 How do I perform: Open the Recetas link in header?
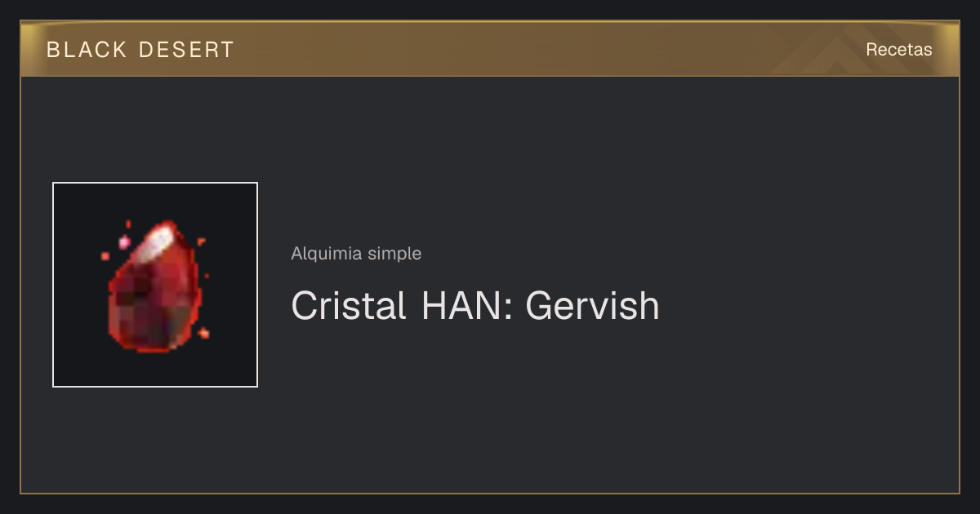tap(898, 50)
